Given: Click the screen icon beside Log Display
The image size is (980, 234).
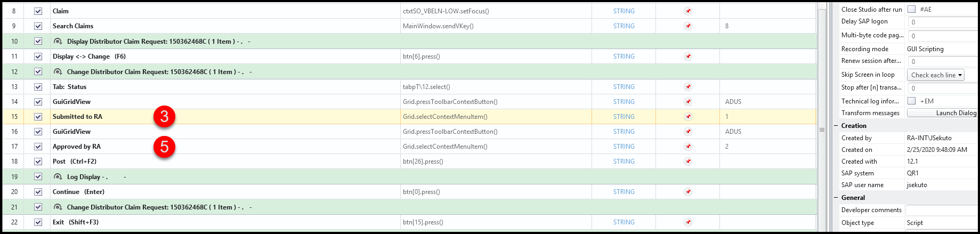Looking at the screenshot, I should pos(58,177).
